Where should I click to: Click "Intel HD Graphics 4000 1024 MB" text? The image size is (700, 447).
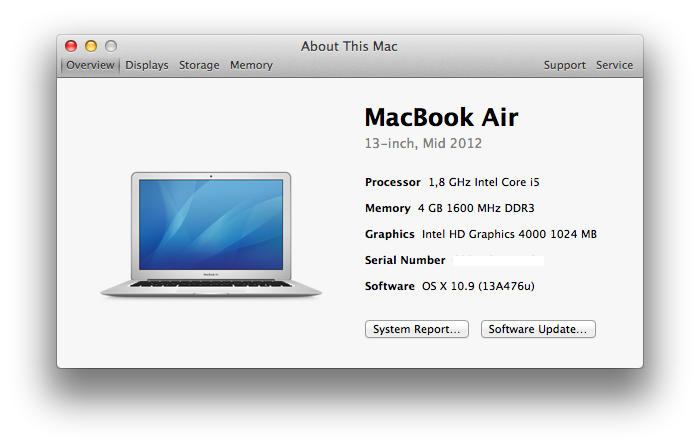pos(509,234)
